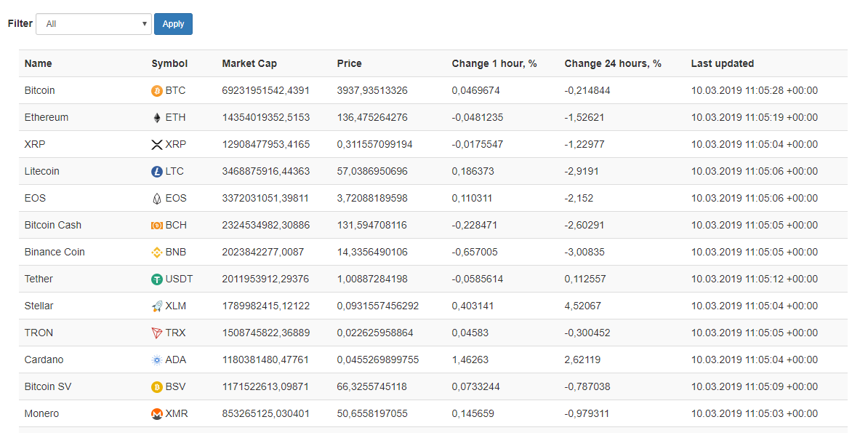Click Tether price 1,00887284198
The image size is (868, 433).
[372, 279]
